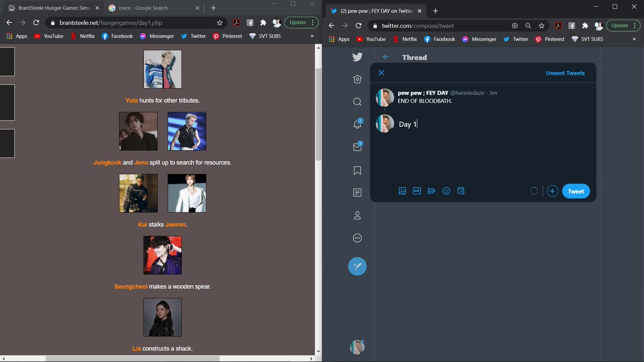Open Twitter Explore search icon
644x362 pixels.
click(357, 102)
